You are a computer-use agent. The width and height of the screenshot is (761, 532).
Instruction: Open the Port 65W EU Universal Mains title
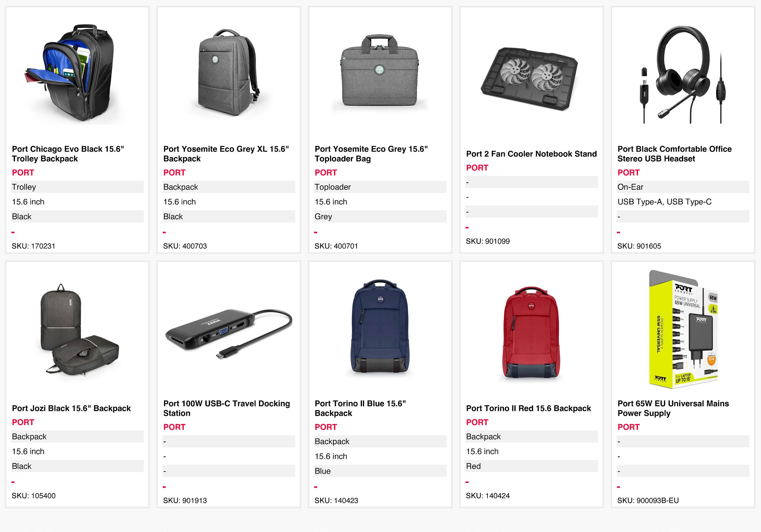673,408
